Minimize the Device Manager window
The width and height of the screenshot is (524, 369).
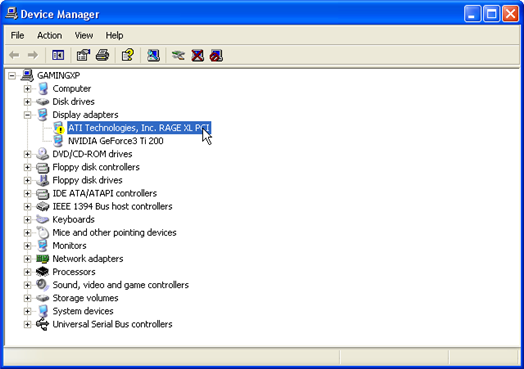tap(472, 14)
